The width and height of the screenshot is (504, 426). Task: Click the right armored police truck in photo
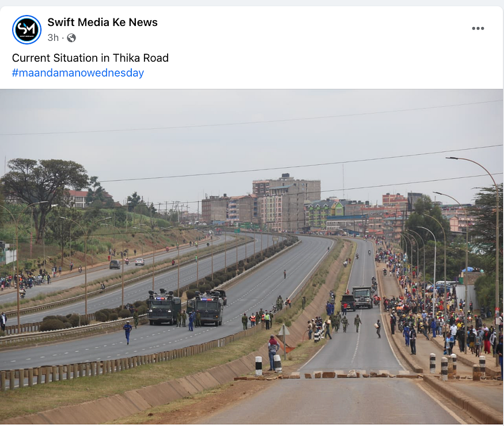click(206, 308)
